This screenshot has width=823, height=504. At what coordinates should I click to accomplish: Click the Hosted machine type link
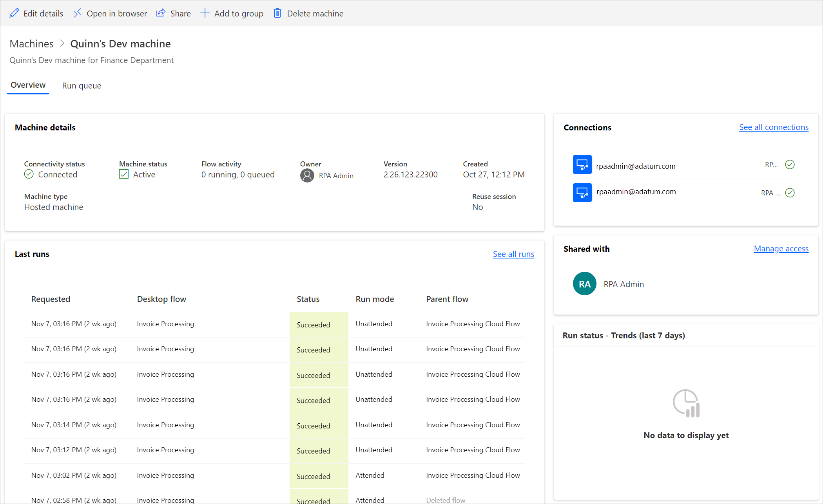[x=53, y=206]
